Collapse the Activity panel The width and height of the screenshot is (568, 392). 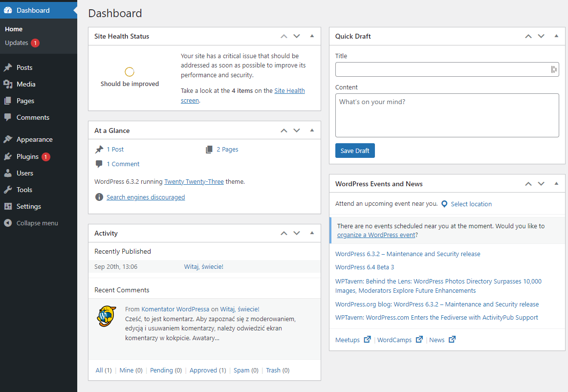312,233
